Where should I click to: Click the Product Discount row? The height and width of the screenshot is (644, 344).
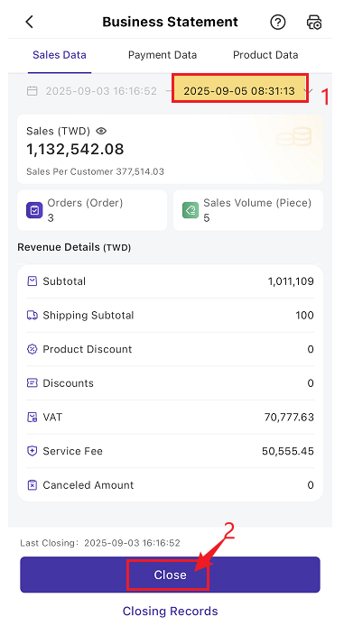click(170, 349)
